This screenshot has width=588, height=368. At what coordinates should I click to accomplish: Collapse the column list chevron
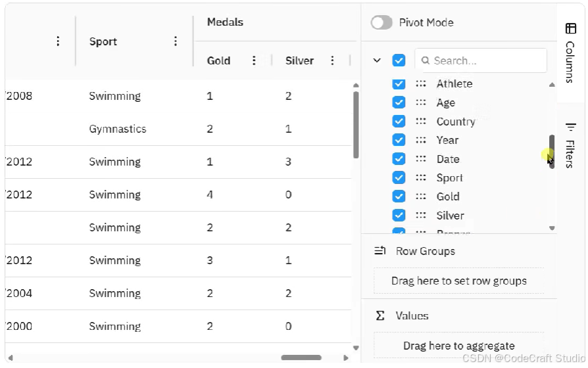click(x=377, y=60)
